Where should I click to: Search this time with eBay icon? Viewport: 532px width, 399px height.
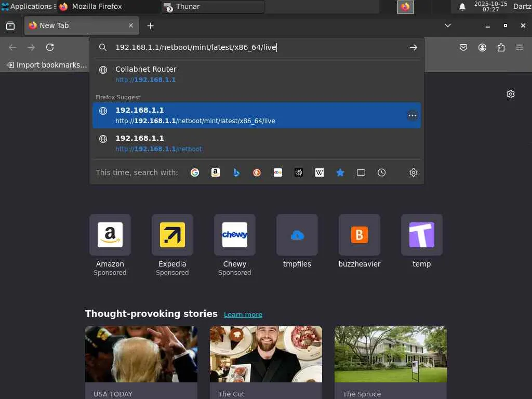[x=278, y=172]
